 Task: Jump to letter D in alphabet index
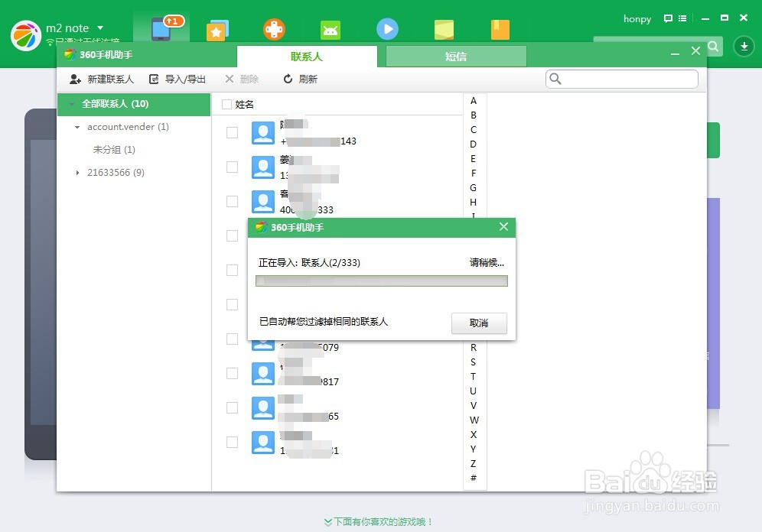(x=473, y=144)
